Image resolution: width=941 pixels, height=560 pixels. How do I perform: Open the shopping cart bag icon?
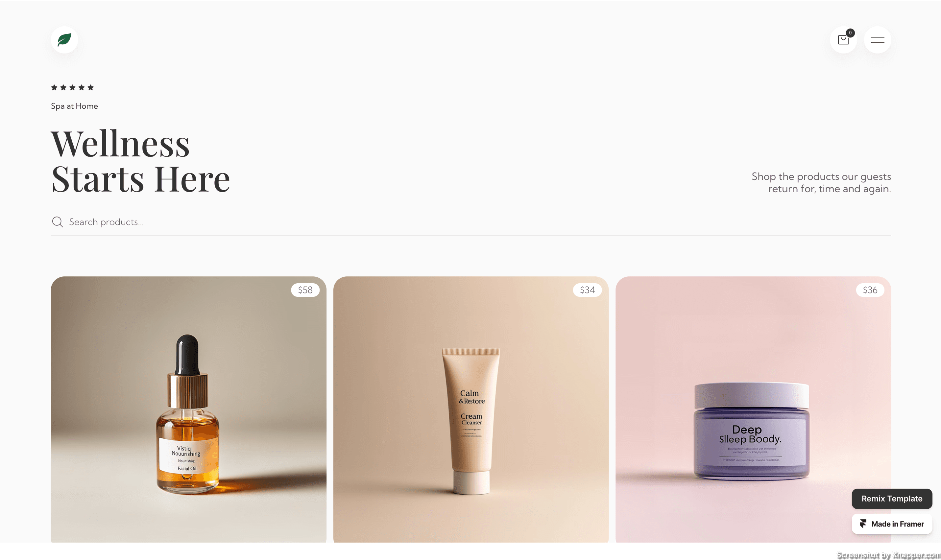pos(843,40)
